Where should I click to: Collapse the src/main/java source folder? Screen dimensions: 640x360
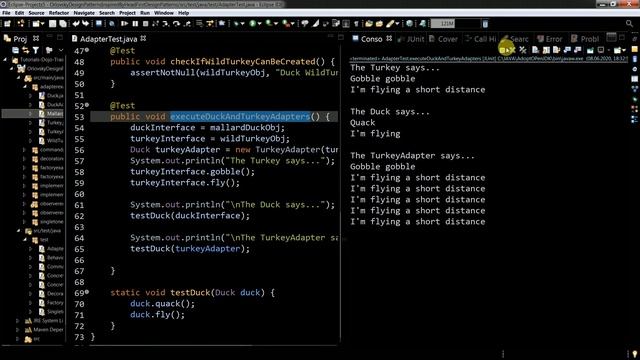(x=18, y=78)
